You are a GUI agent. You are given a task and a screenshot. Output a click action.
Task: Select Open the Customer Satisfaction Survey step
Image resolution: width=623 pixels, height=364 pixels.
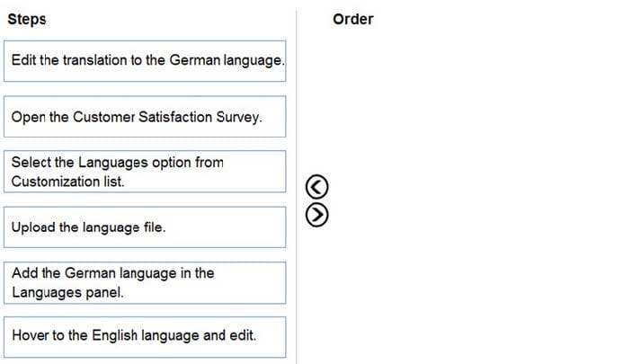145,117
